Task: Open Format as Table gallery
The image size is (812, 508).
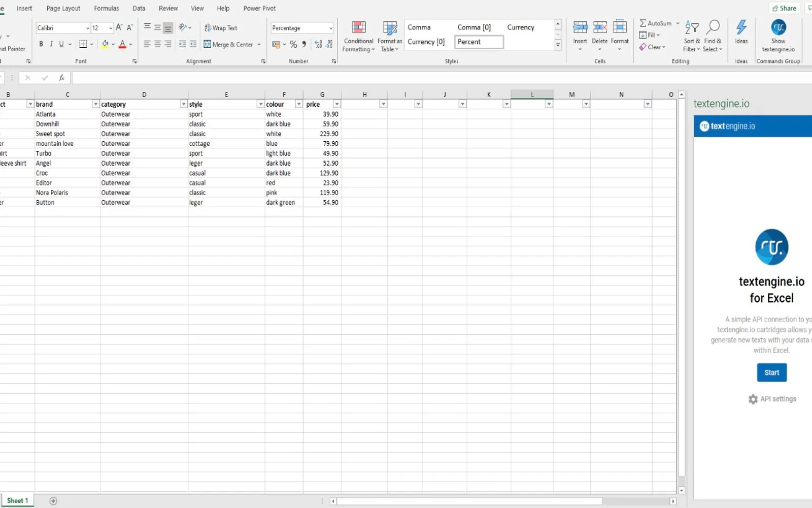Action: click(389, 36)
